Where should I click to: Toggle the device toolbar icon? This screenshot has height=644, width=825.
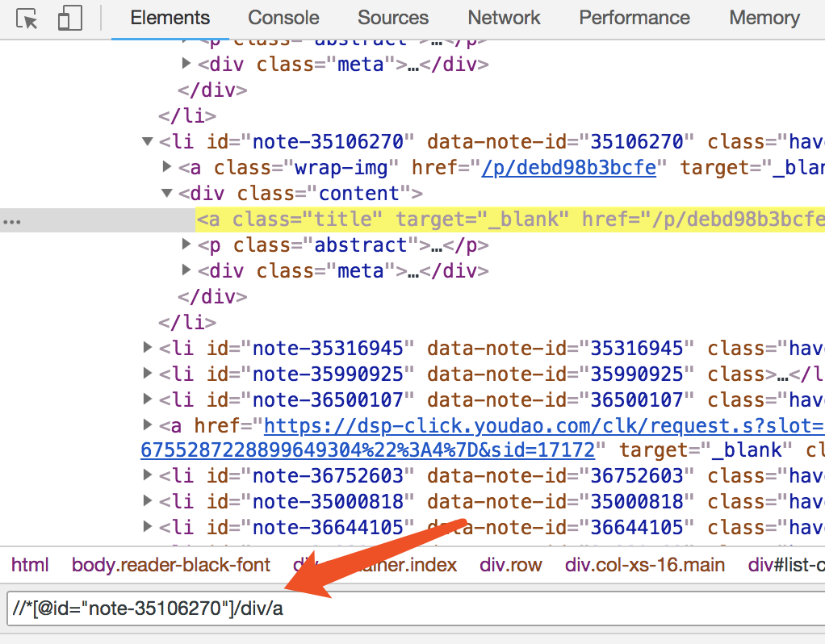click(x=69, y=18)
